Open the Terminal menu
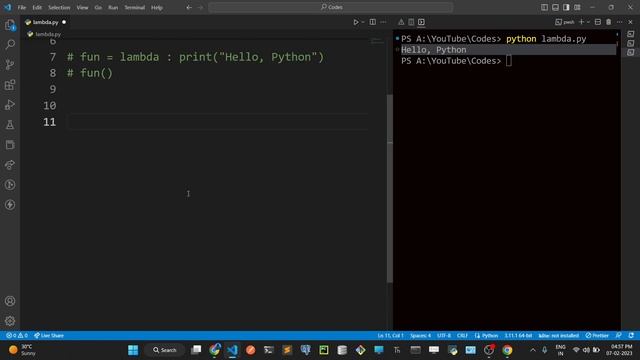Image resolution: width=640 pixels, height=360 pixels. (x=134, y=7)
